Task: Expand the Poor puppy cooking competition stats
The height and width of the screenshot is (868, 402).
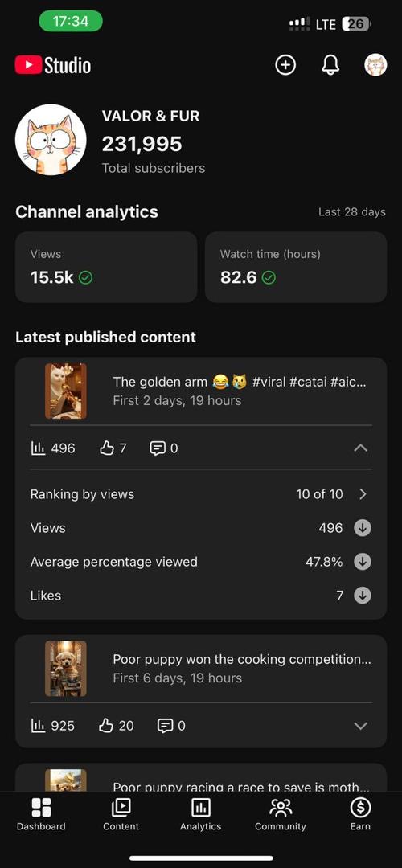Action: 360,726
